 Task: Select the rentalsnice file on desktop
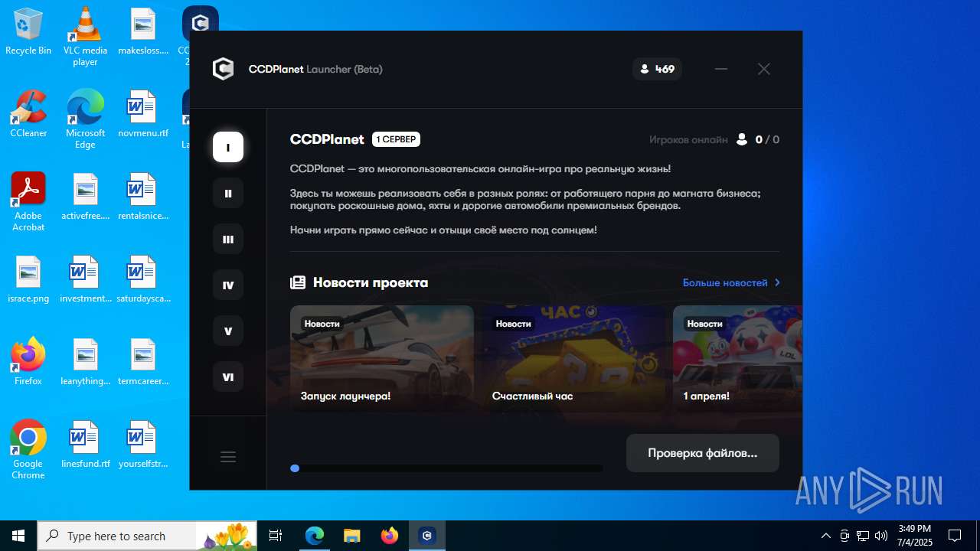(142, 197)
